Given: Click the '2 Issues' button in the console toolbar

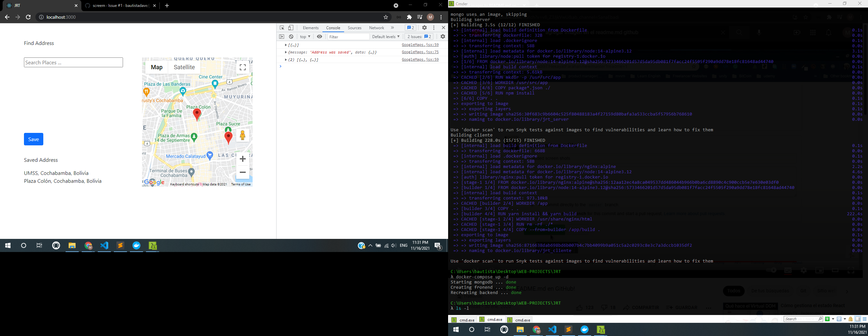Looking at the screenshot, I should (x=419, y=37).
